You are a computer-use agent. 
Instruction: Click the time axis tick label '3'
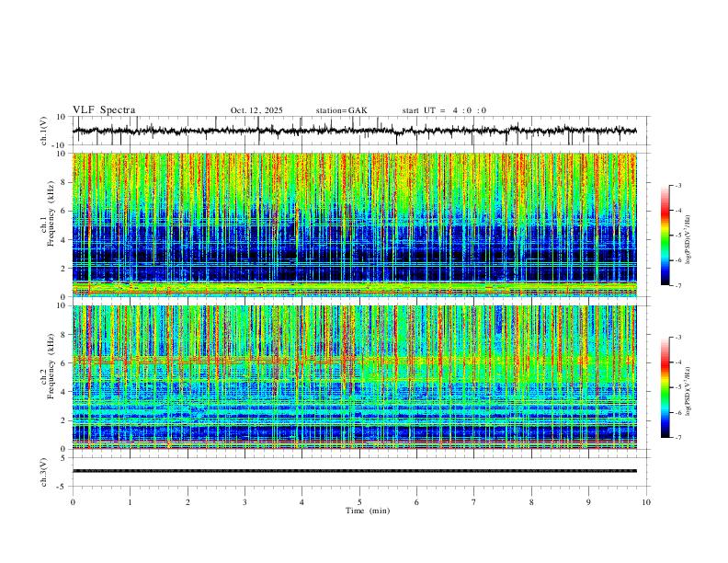245,502
